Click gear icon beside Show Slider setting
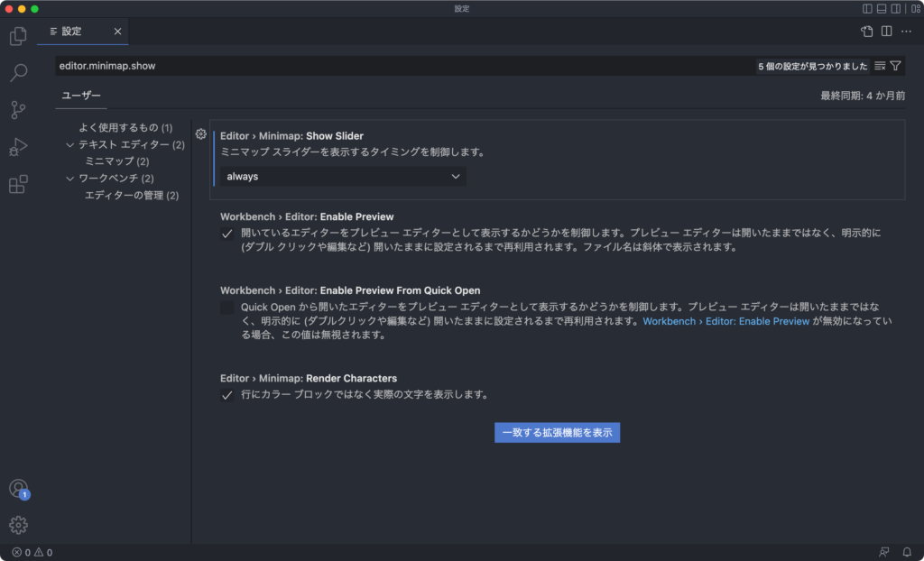 201,134
